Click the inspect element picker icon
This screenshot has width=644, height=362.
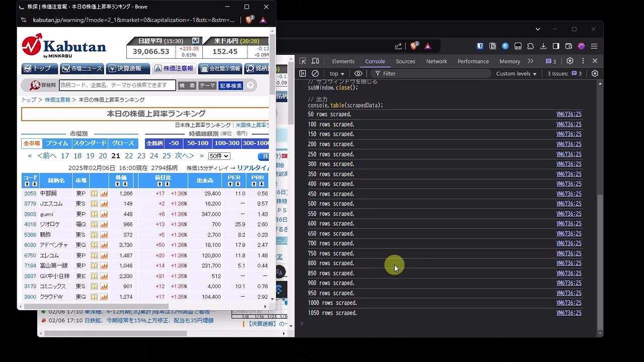[302, 61]
